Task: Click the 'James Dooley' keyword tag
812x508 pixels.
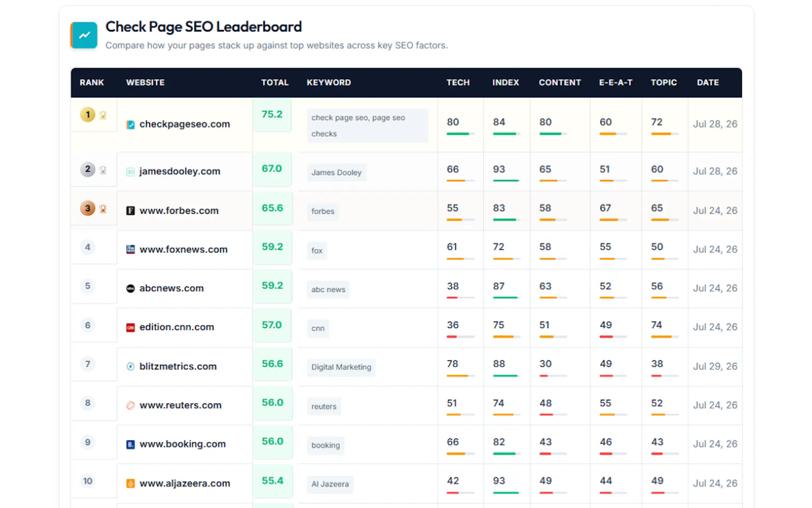Action: coord(336,173)
